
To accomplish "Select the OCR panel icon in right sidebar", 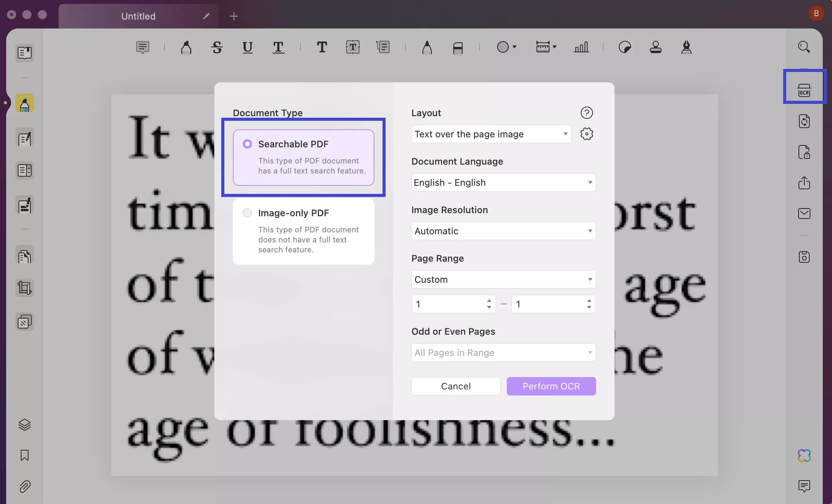I will click(x=805, y=90).
